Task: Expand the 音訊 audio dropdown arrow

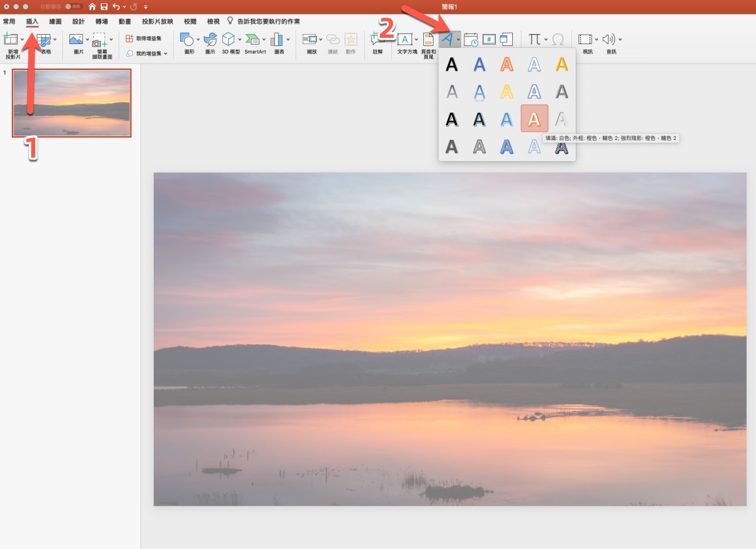Action: [x=620, y=40]
